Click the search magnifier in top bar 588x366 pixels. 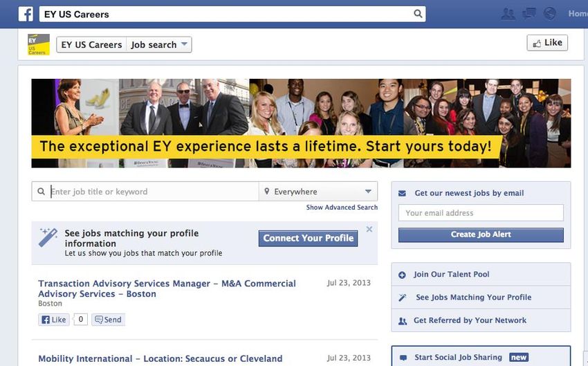coord(418,14)
